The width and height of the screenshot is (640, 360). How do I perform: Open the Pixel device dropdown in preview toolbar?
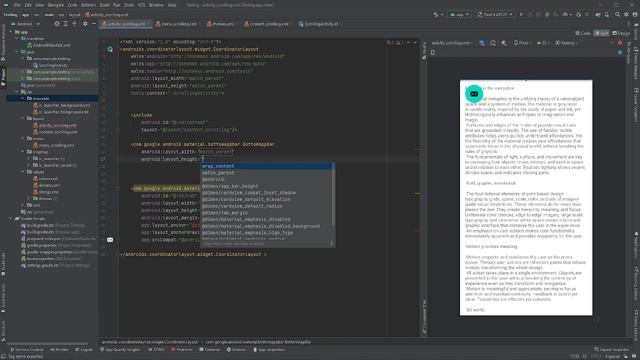tap(522, 43)
